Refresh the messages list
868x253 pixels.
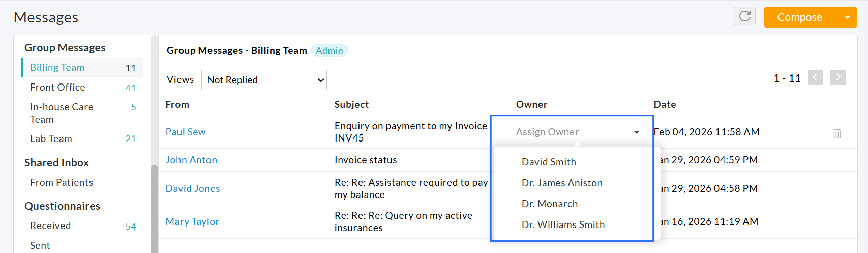(x=744, y=16)
